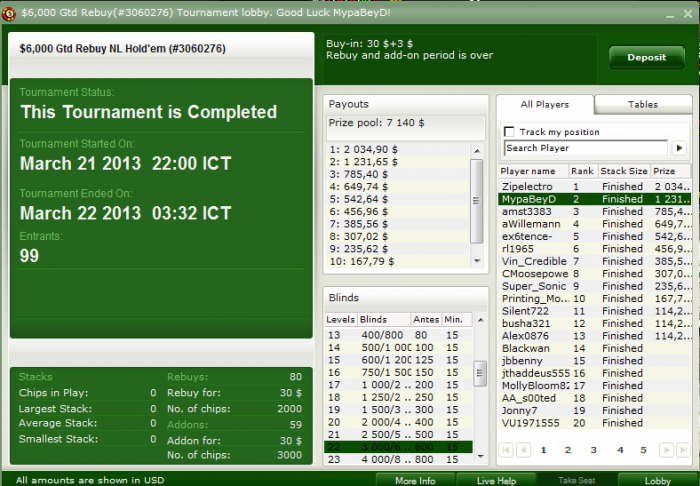Click the Min. column header

[457, 320]
